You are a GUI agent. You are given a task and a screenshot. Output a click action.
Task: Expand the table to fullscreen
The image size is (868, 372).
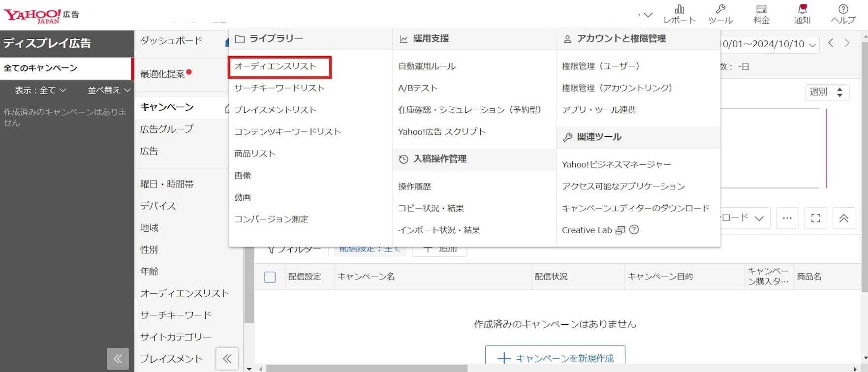pyautogui.click(x=815, y=218)
